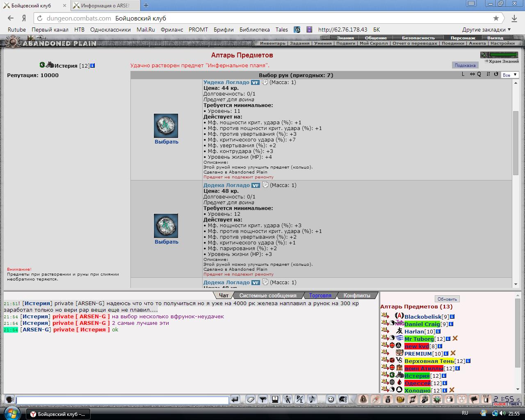525x420 pixels.
Task: Click private message arrow for Верховная Тень
Action: (385, 360)
